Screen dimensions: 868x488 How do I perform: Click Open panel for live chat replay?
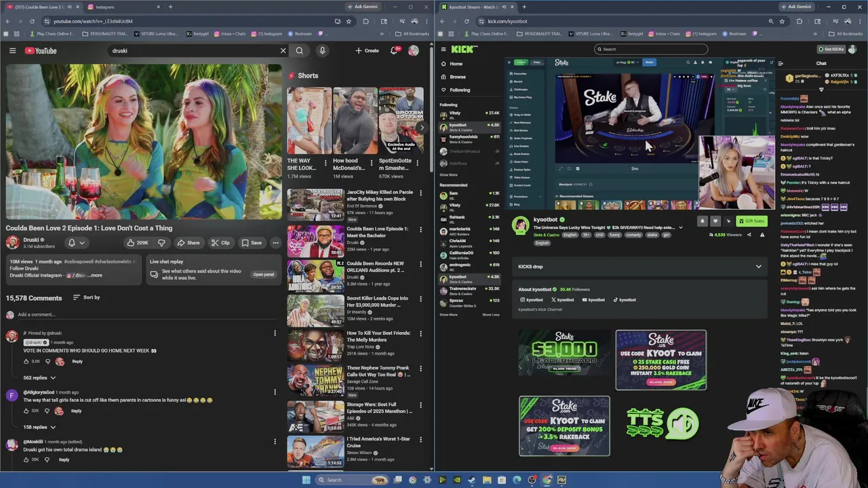(264, 274)
